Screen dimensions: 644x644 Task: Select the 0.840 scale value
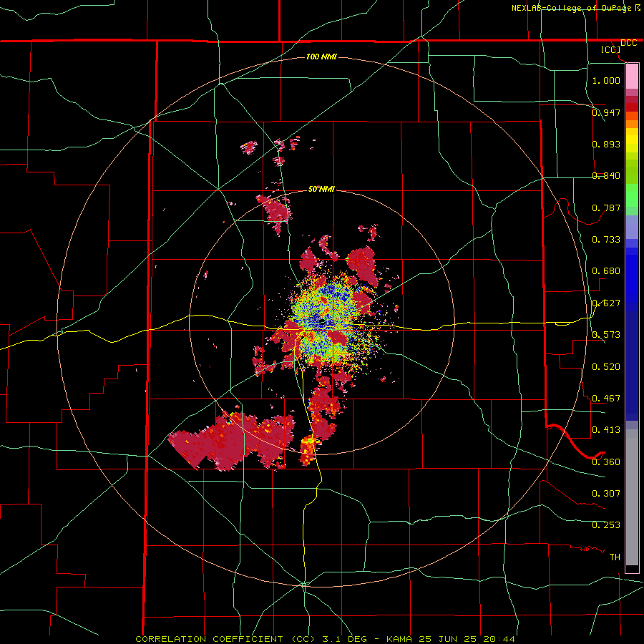click(606, 176)
